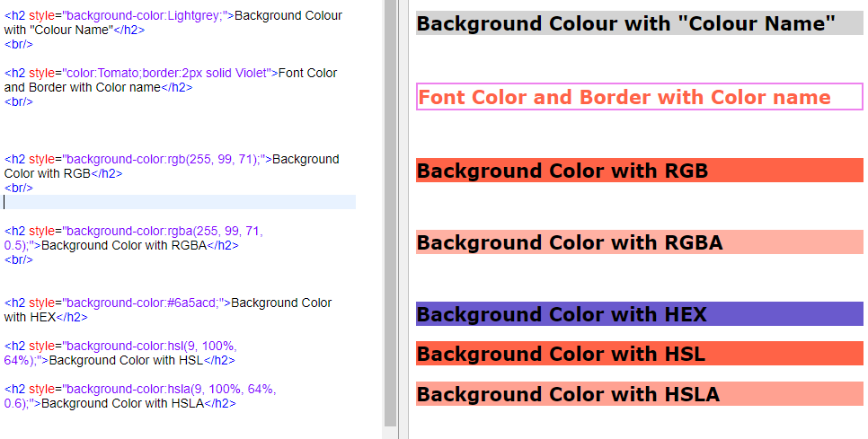Place cursor in the highlighted empty code line
Image resolution: width=868 pixels, height=439 pixels.
coord(178,202)
